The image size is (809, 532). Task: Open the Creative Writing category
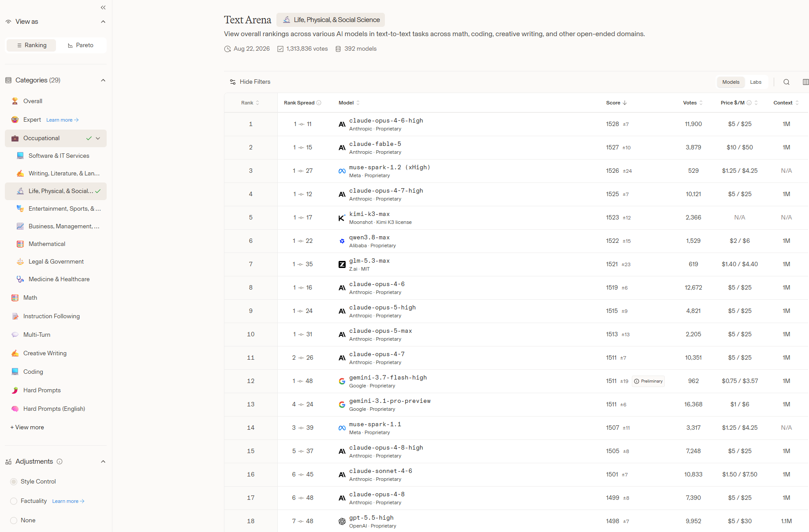point(56,353)
